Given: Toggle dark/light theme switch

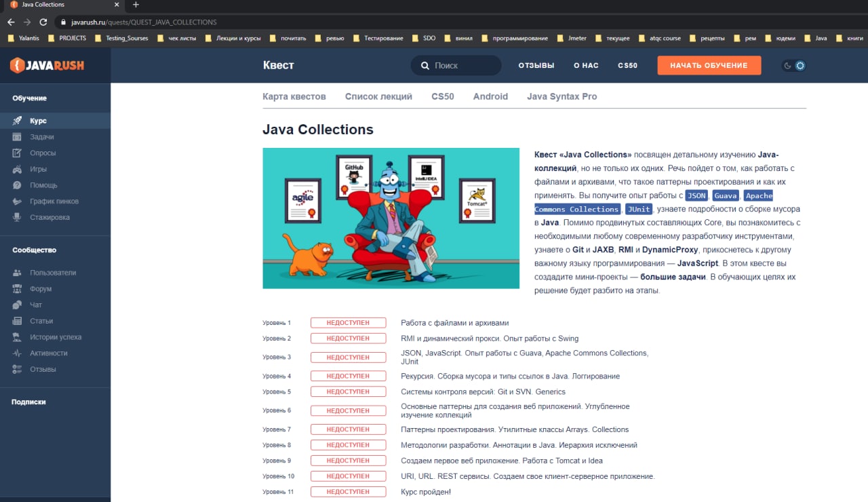Looking at the screenshot, I should (x=794, y=66).
